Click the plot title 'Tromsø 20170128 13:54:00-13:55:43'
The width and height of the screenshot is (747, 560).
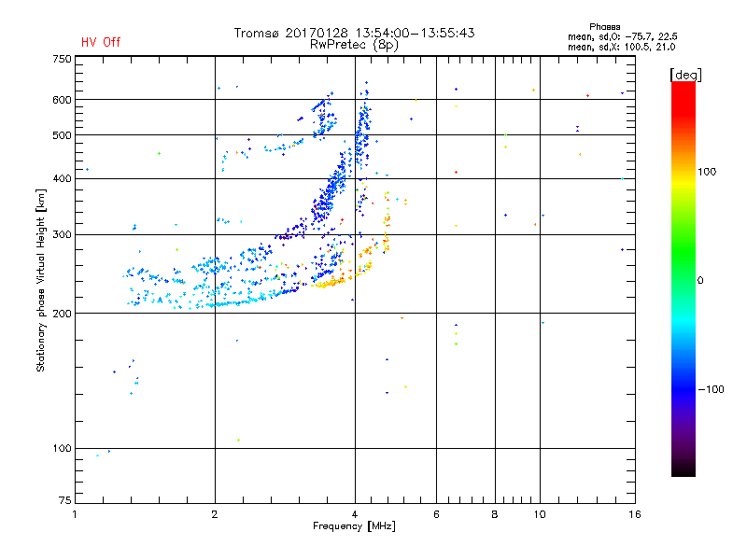pos(354,33)
